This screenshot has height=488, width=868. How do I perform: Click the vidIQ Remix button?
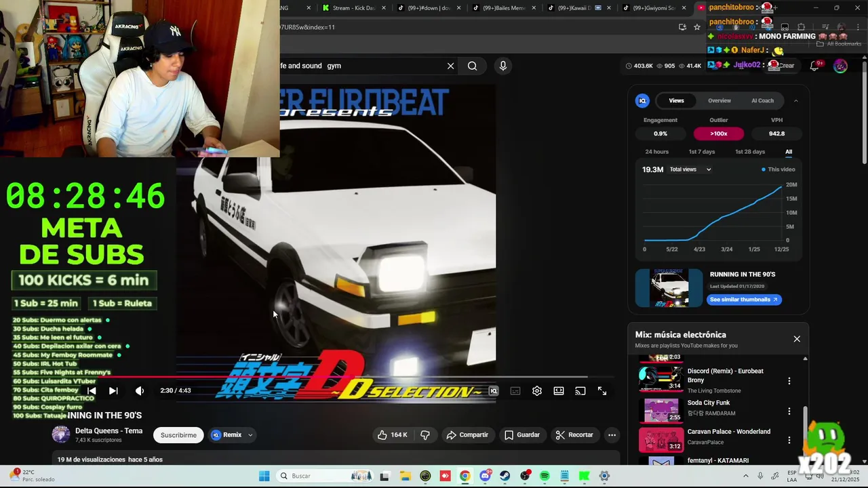coord(227,435)
